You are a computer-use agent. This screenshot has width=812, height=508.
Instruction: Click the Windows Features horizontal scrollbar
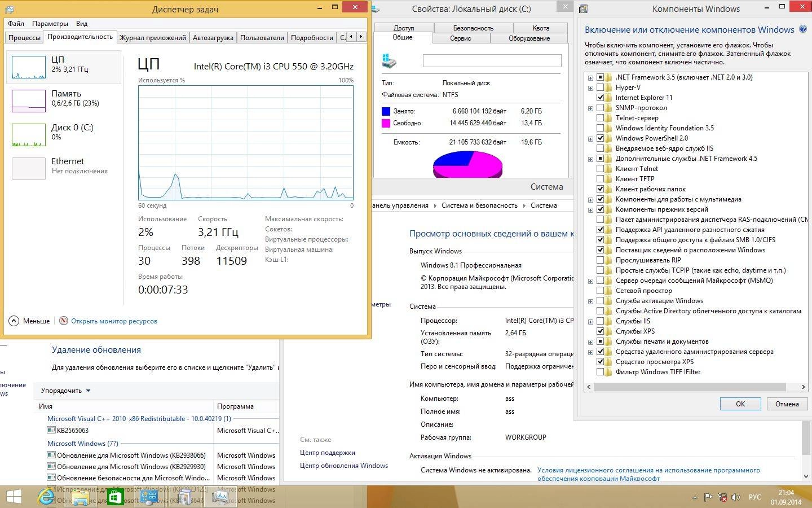[x=690, y=387]
